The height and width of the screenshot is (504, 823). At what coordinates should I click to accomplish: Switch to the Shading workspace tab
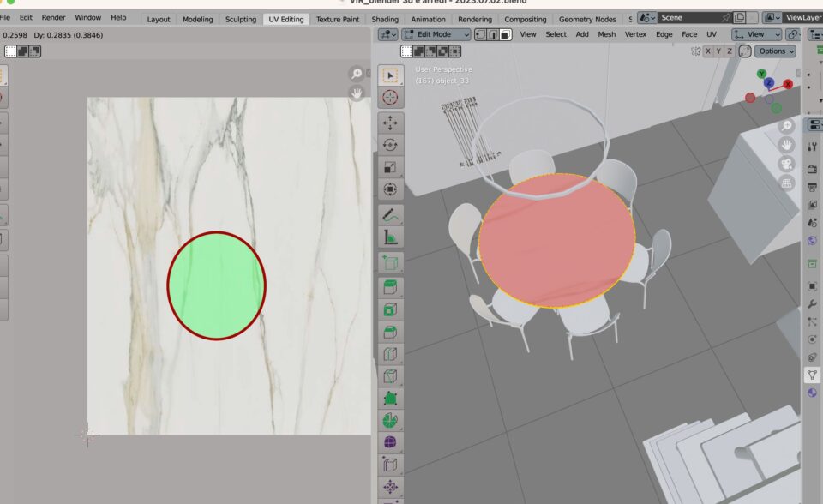385,19
